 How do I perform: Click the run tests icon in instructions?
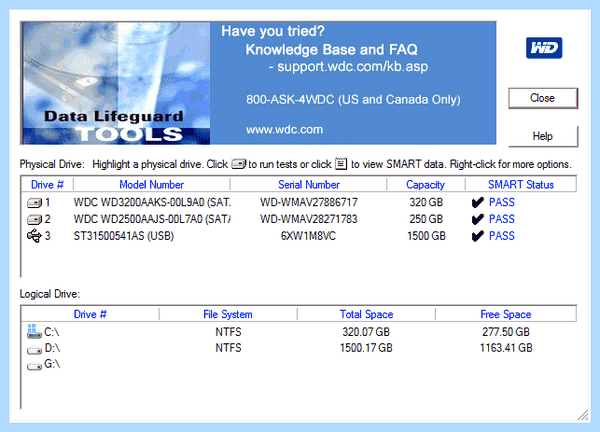tap(239, 164)
